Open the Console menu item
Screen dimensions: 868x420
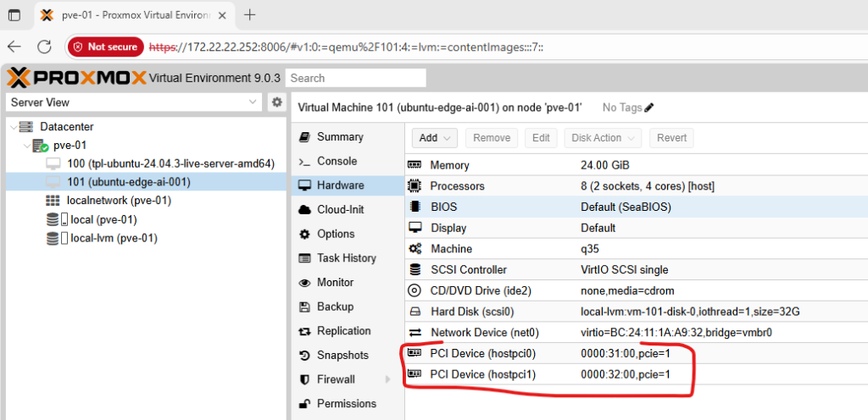pyautogui.click(x=337, y=161)
